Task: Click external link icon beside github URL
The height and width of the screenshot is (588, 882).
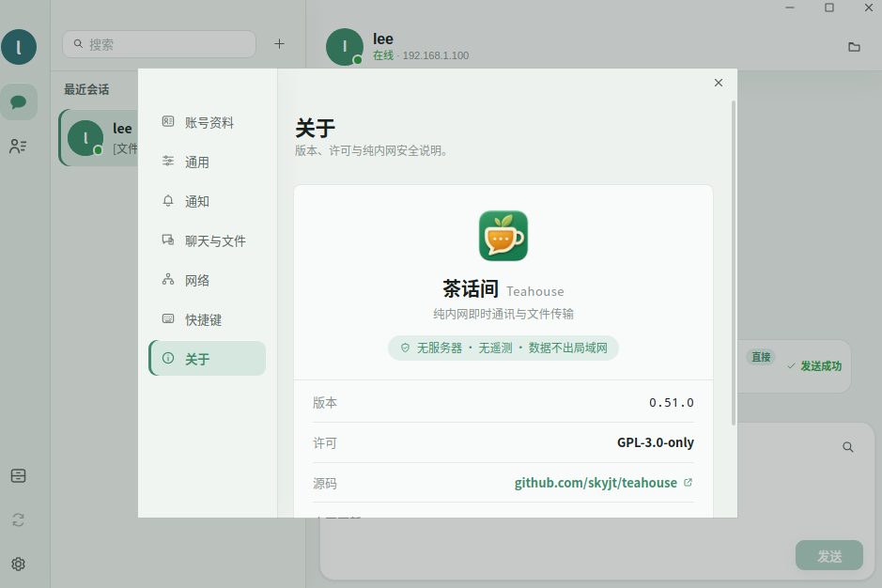Action: pos(688,482)
